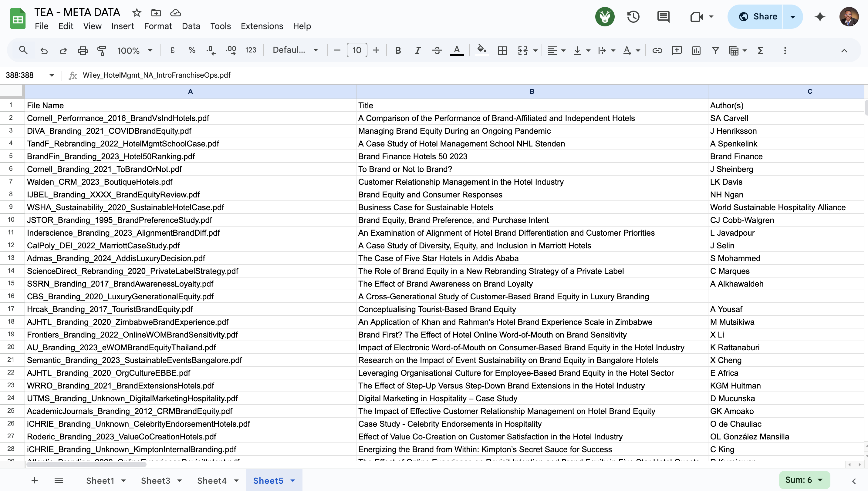Open all comments icon
The image size is (868, 491).
pos(663,16)
